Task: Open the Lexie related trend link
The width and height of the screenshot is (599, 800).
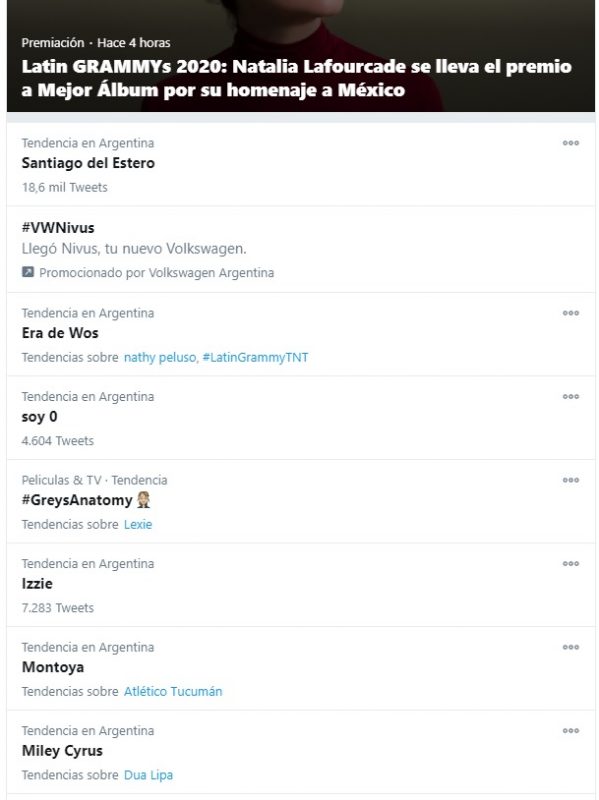Action: (x=138, y=524)
